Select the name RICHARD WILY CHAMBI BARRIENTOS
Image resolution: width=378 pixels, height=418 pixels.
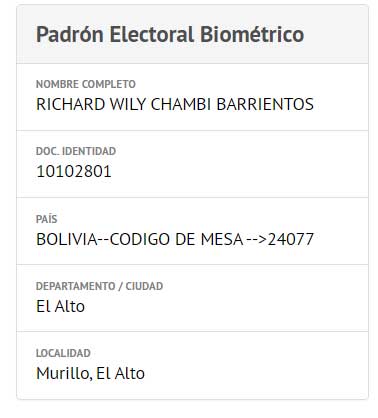(x=175, y=104)
